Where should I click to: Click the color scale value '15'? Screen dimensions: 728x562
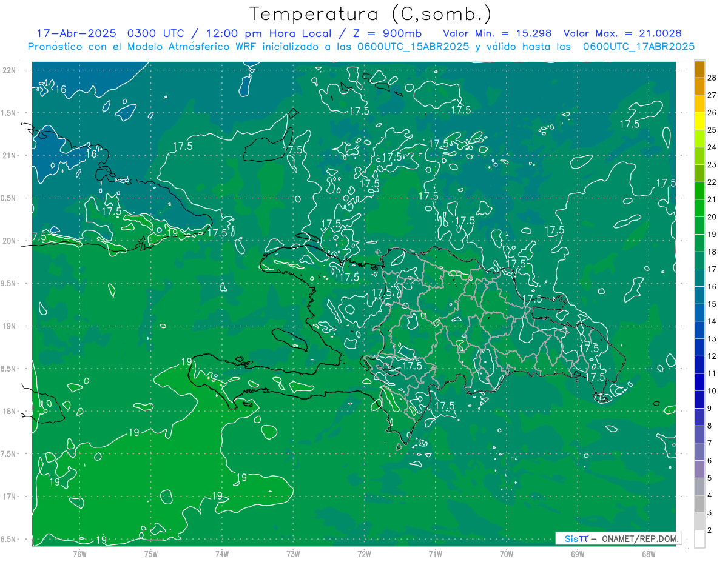(712, 304)
